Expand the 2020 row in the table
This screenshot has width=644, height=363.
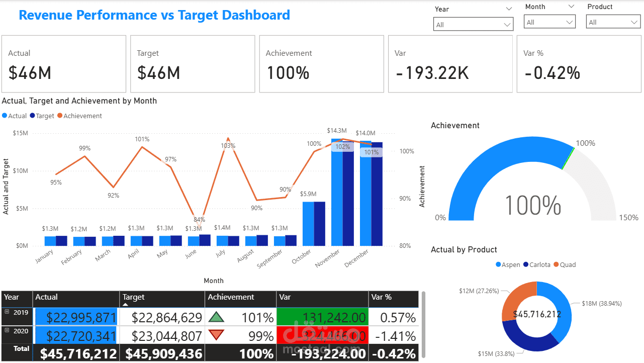[7, 330]
